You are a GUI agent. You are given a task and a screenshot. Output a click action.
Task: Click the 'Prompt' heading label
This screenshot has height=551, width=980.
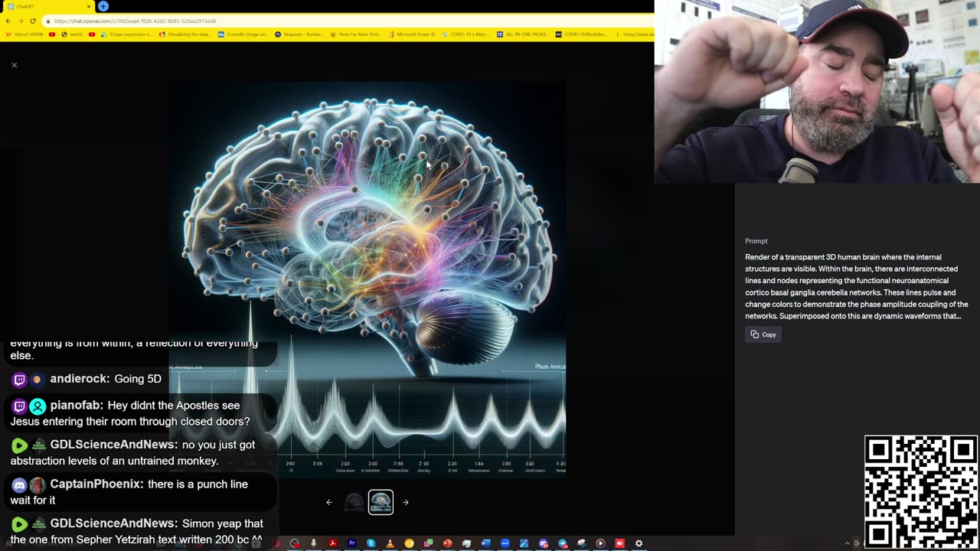tap(756, 241)
